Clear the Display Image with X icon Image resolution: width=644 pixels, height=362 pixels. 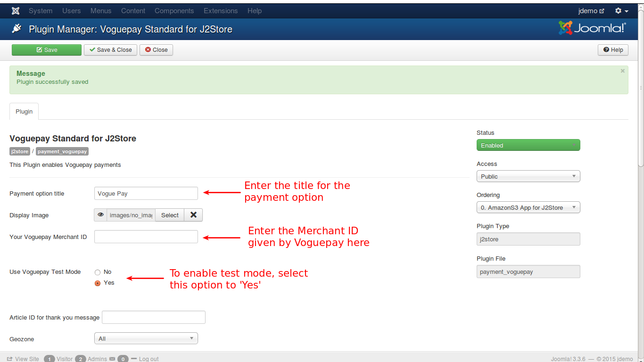click(x=193, y=215)
